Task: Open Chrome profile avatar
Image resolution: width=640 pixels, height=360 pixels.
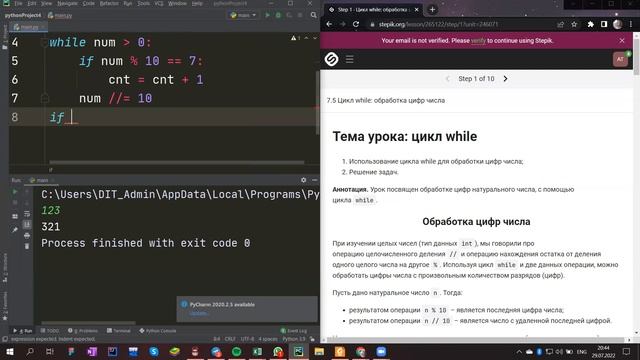Action: click(618, 24)
